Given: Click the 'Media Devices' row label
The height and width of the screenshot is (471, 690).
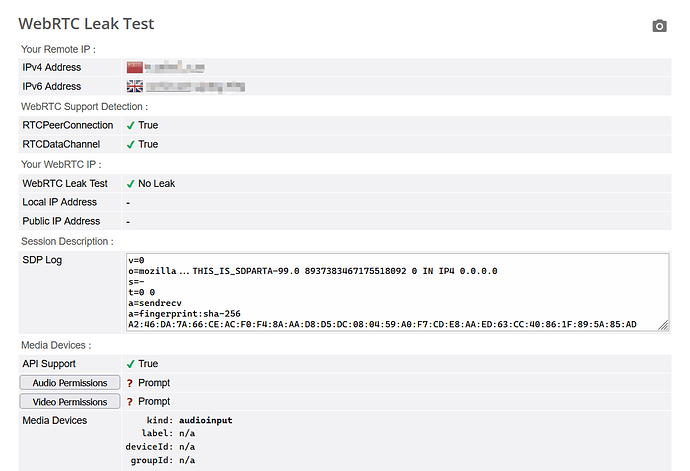Looking at the screenshot, I should [55, 420].
